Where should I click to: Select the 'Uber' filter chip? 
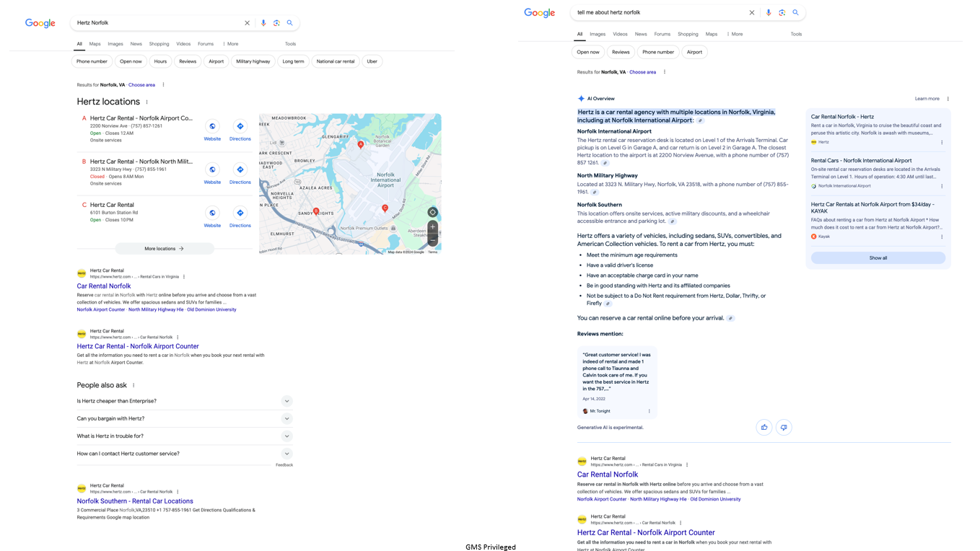pos(372,61)
